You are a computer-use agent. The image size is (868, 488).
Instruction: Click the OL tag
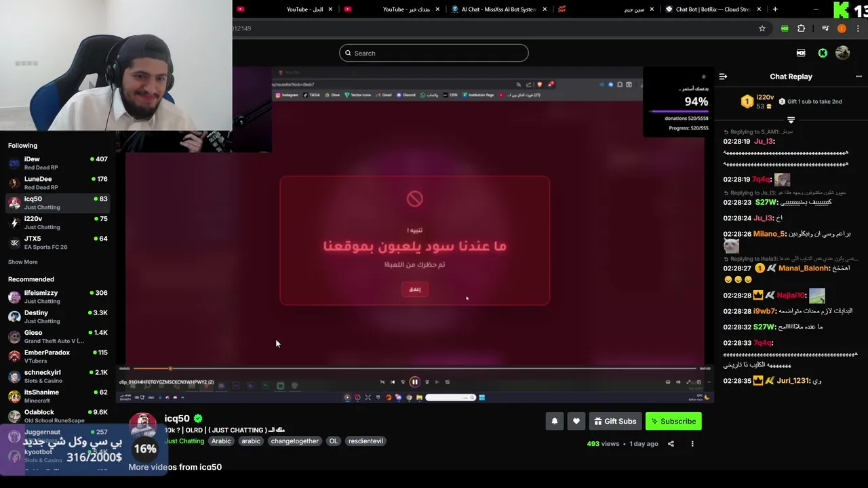click(x=333, y=441)
